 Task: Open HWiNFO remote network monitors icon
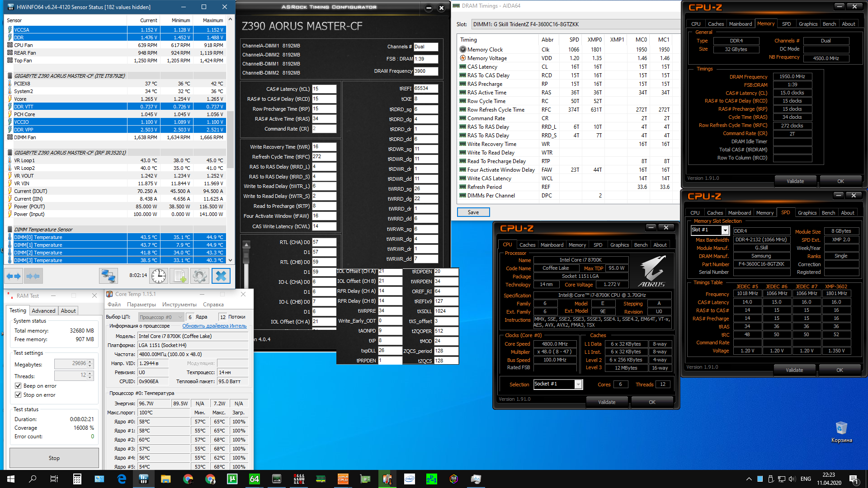(x=108, y=276)
